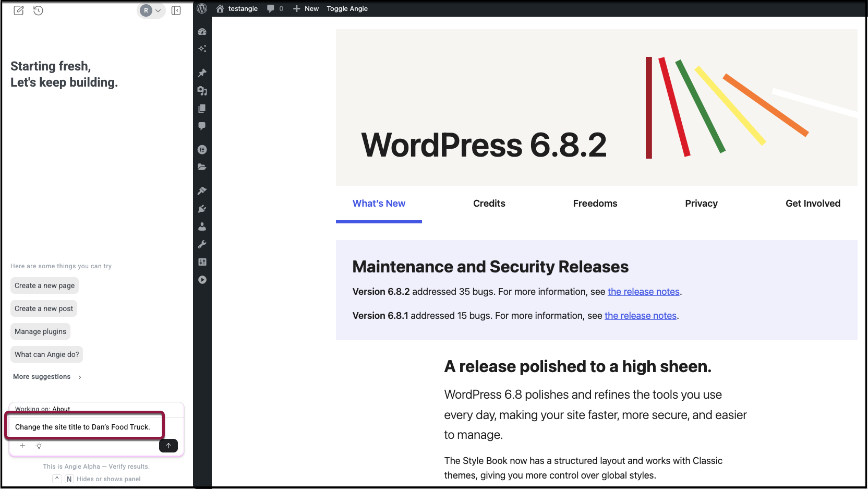Open the Users sidebar icon
The width and height of the screenshot is (868, 489).
(202, 226)
